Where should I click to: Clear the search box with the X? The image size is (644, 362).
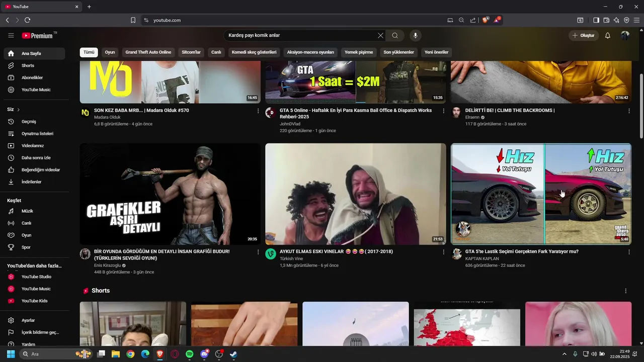pyautogui.click(x=380, y=36)
